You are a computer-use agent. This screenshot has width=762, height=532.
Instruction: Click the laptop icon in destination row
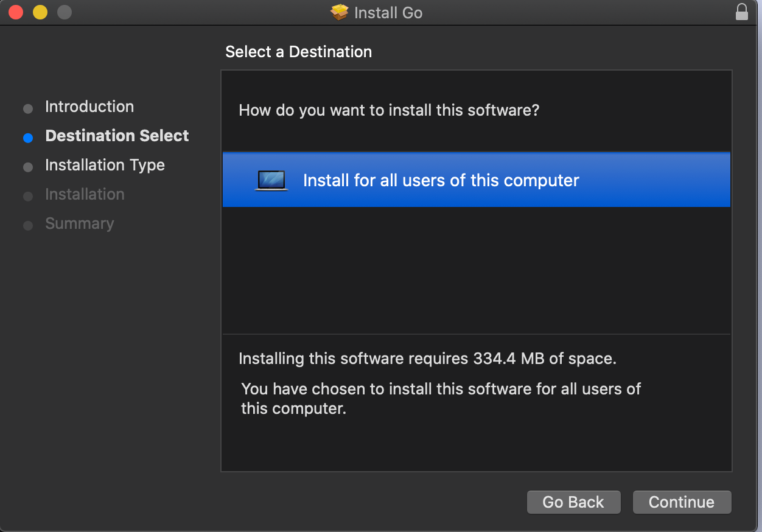point(271,181)
